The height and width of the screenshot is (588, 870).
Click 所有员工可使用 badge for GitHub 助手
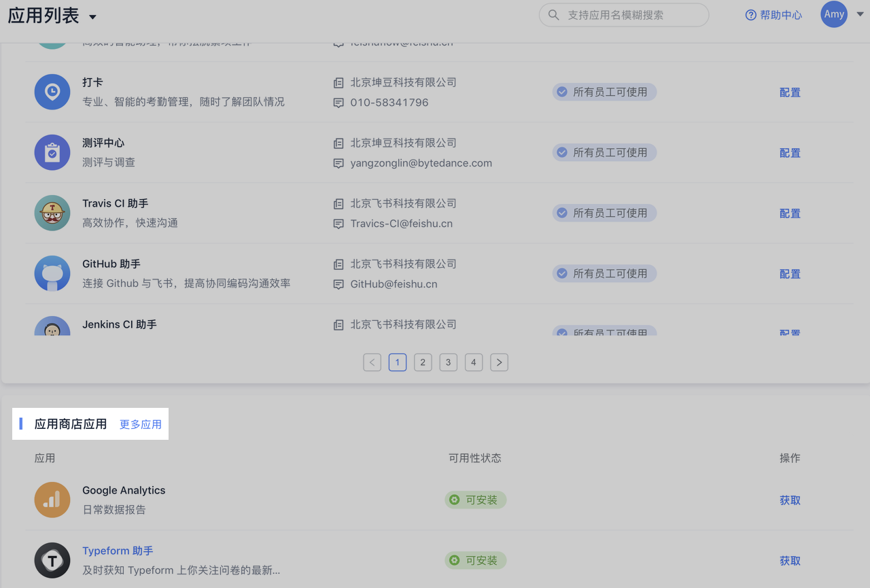coord(604,273)
